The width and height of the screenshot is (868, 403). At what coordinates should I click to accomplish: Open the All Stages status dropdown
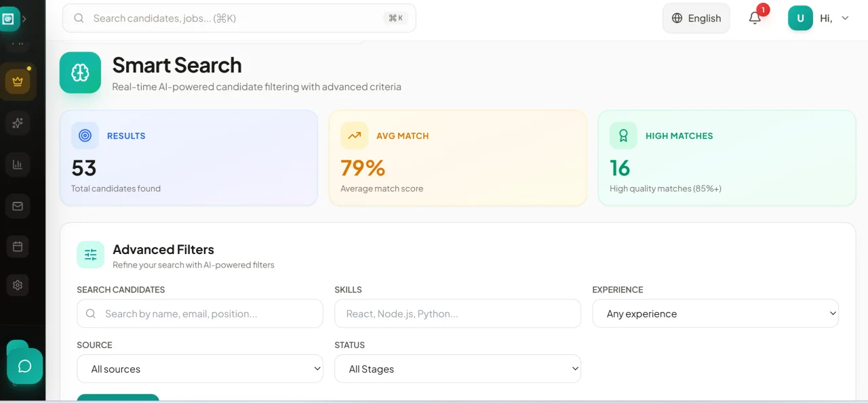(x=458, y=369)
